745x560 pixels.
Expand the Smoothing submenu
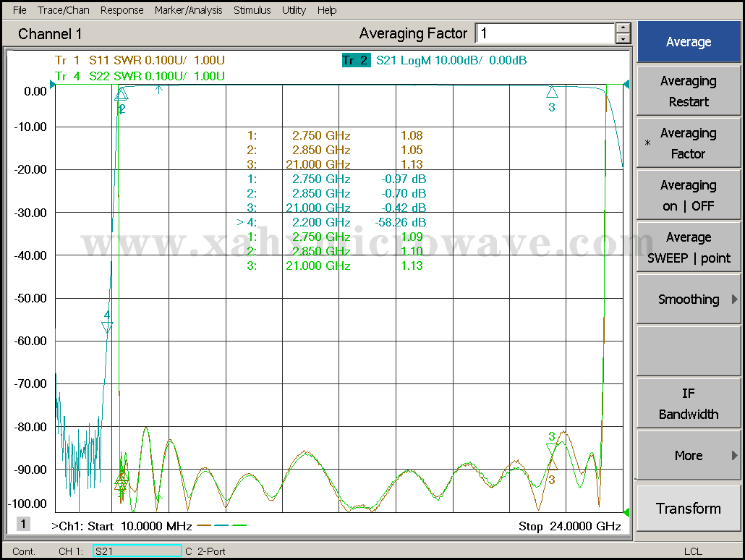pyautogui.click(x=689, y=300)
